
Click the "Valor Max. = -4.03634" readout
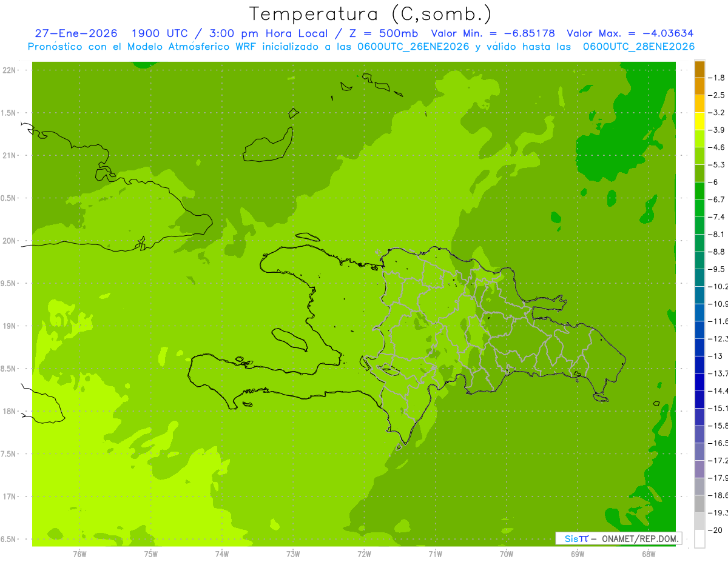(630, 33)
